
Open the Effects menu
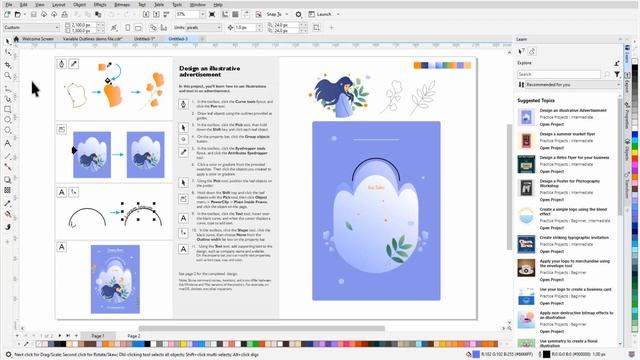[100, 4]
